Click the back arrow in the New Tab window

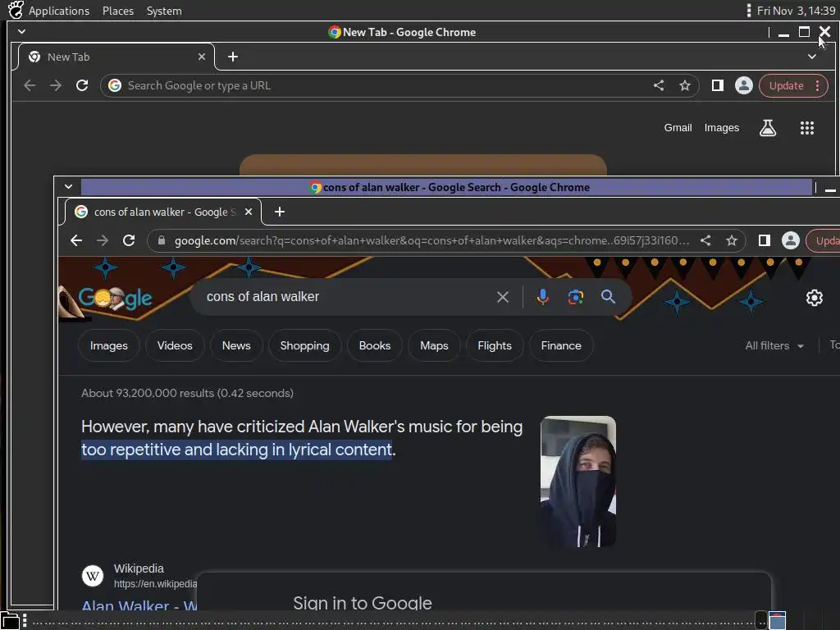[30, 85]
